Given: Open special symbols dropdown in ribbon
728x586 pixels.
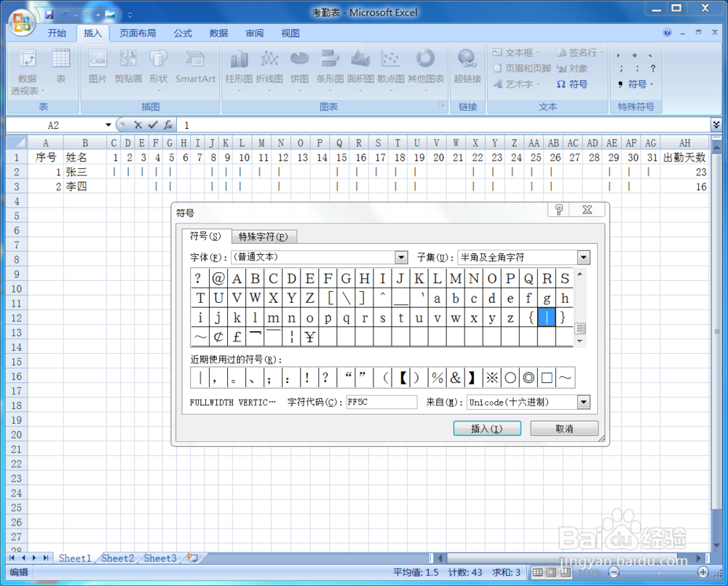Looking at the screenshot, I should tap(636, 84).
